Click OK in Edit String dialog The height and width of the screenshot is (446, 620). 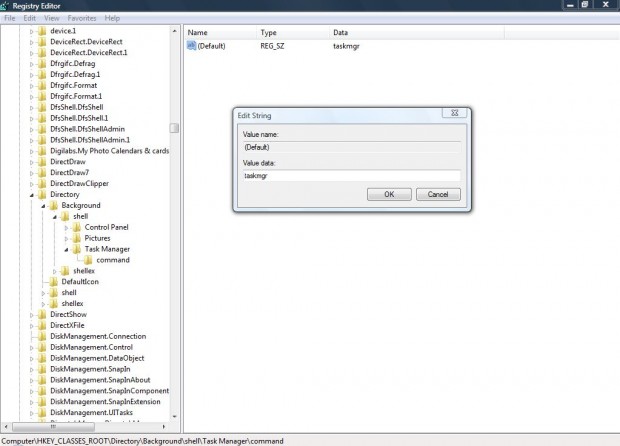click(x=389, y=194)
